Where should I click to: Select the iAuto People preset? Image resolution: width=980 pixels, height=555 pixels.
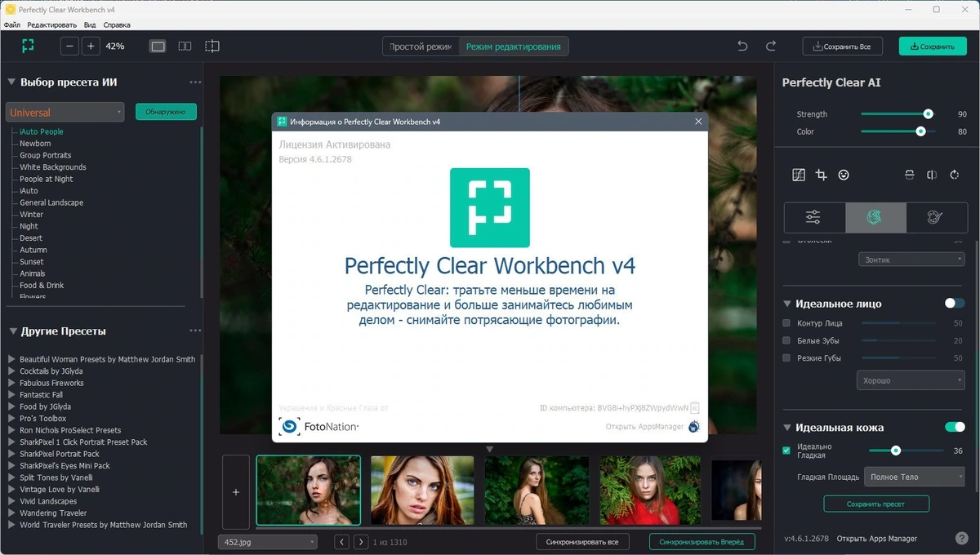coord(42,131)
